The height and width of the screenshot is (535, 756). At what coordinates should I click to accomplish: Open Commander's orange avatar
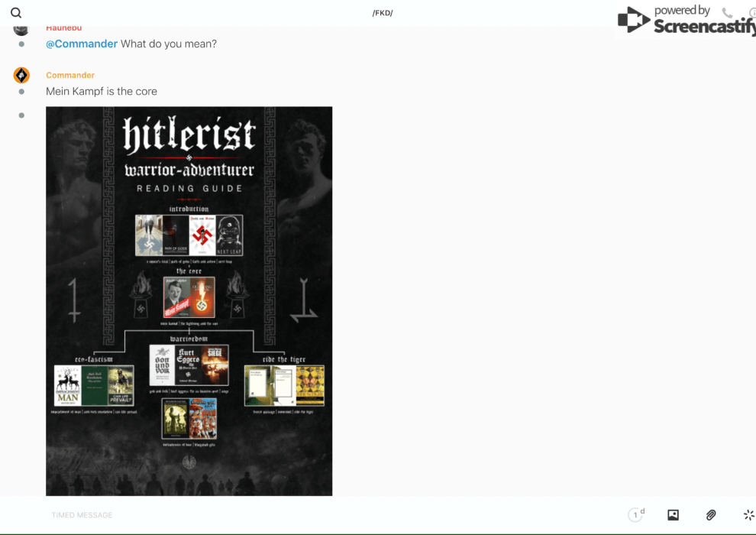pyautogui.click(x=21, y=75)
